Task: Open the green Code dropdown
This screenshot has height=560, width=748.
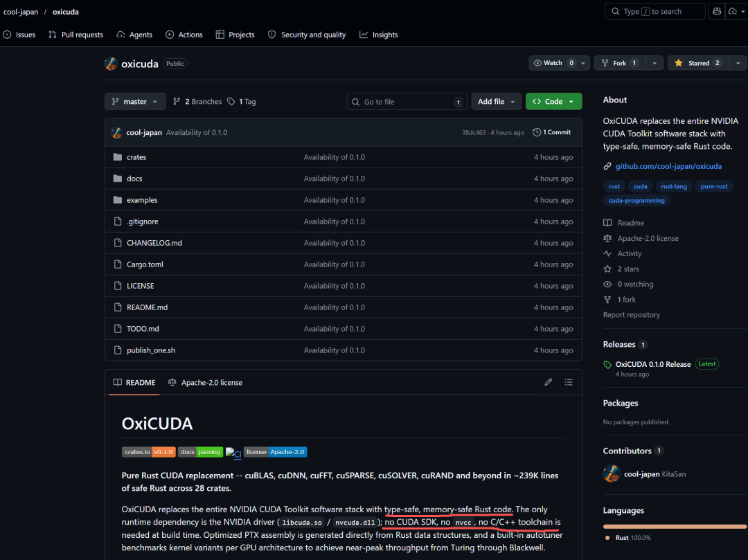Action: tap(553, 102)
